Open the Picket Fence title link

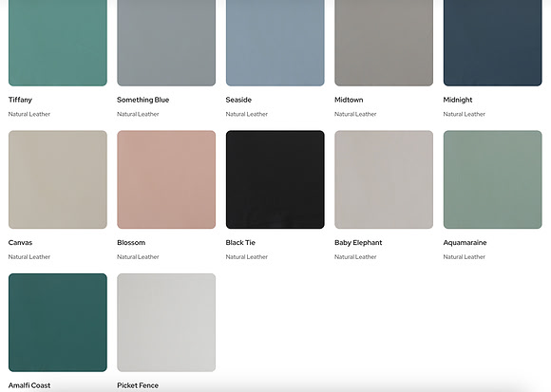tap(138, 385)
